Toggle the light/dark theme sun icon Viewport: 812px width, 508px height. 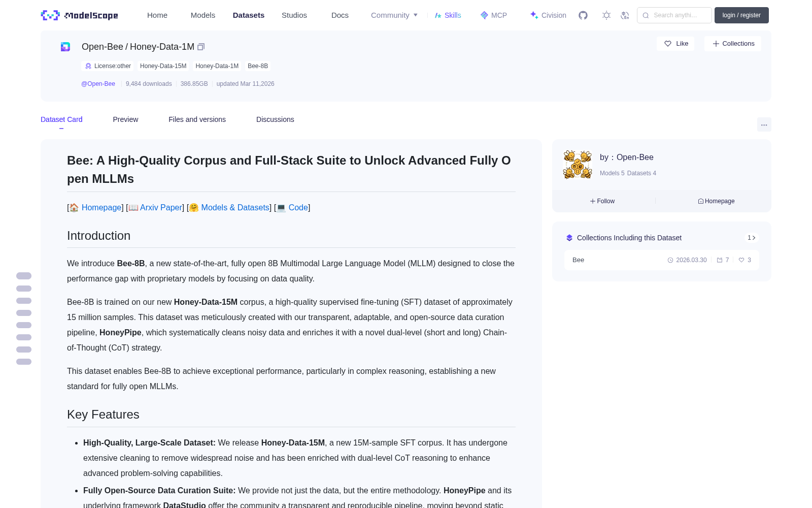pyautogui.click(x=606, y=15)
